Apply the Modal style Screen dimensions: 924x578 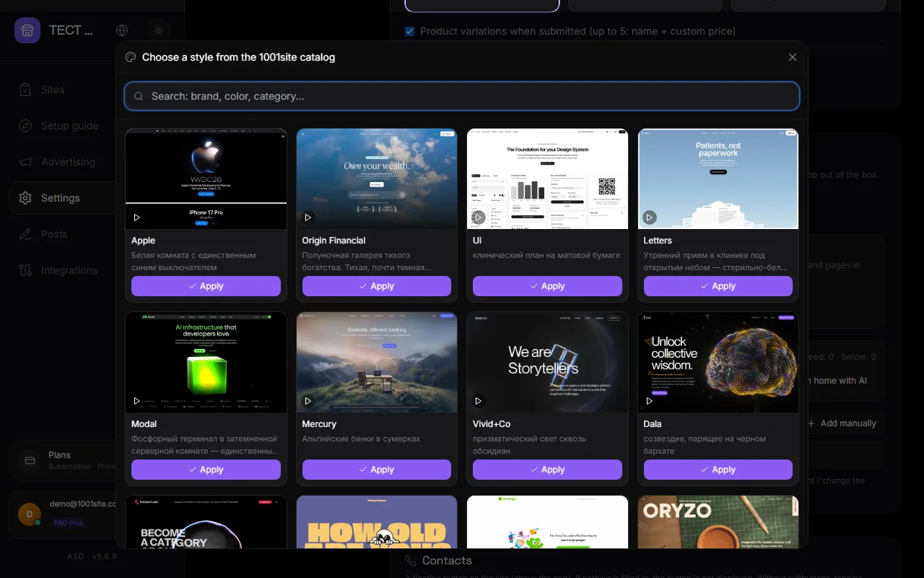point(206,470)
